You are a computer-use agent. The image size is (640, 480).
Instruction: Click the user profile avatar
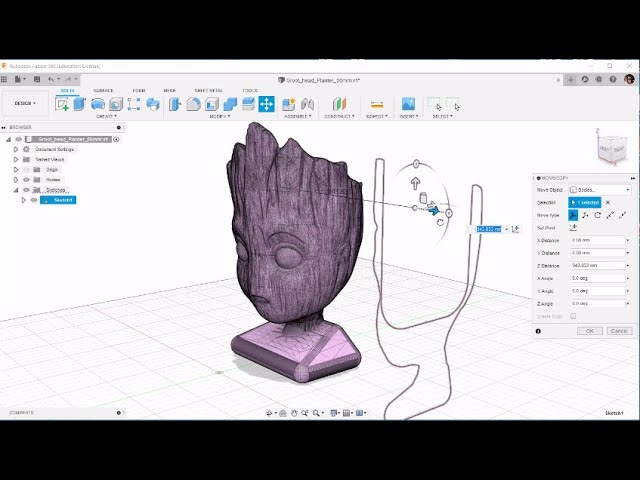click(x=629, y=79)
